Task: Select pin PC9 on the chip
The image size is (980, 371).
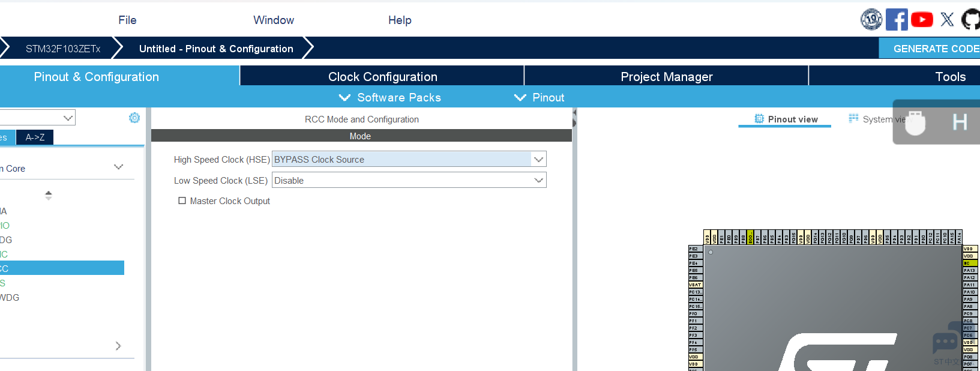Action: (970, 313)
